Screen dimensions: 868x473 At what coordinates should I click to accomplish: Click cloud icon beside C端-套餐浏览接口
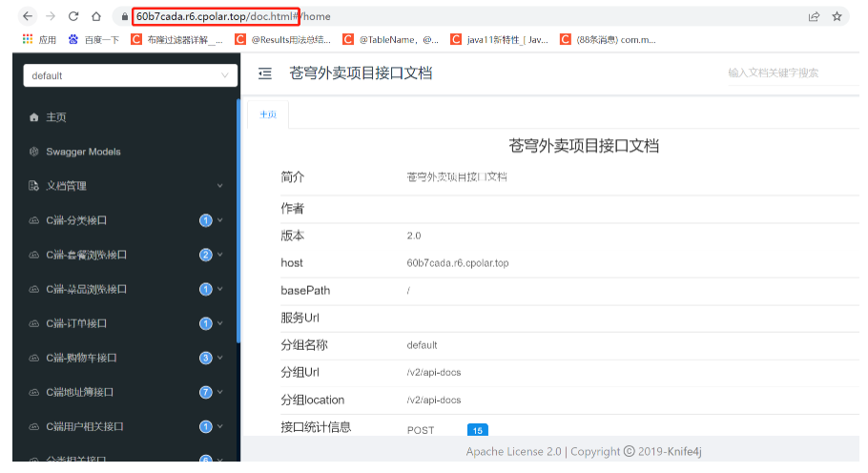tap(33, 255)
